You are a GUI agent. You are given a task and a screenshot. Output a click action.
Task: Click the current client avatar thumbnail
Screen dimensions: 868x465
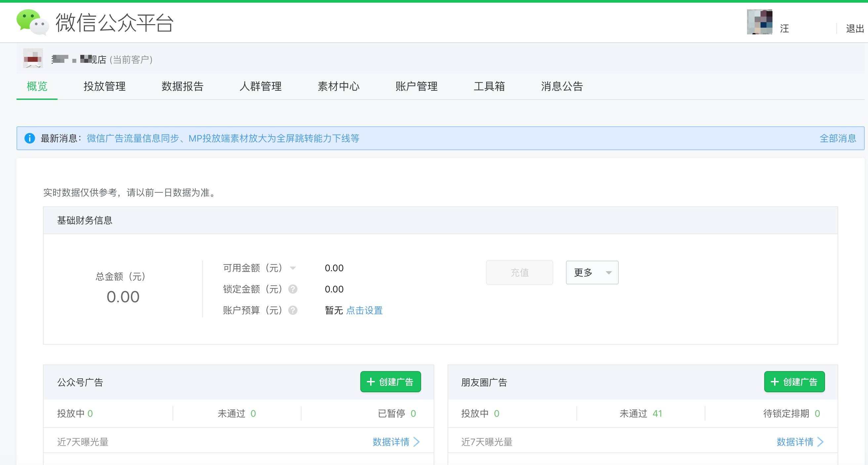point(33,59)
